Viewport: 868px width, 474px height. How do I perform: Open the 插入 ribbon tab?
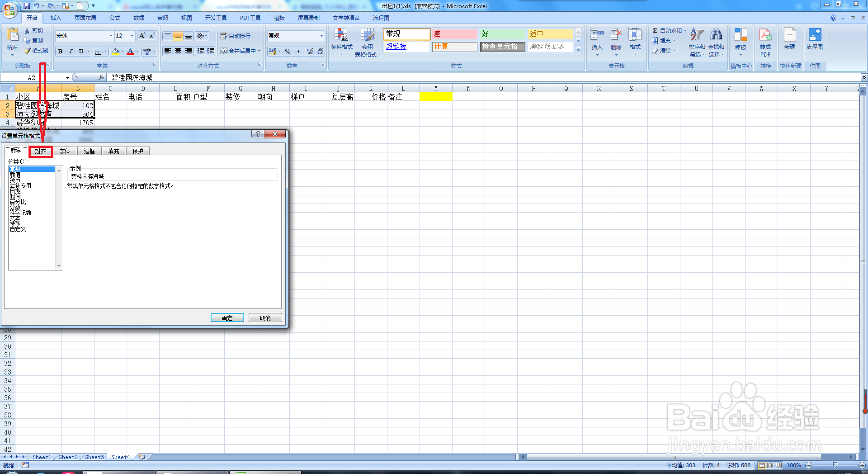click(56, 18)
